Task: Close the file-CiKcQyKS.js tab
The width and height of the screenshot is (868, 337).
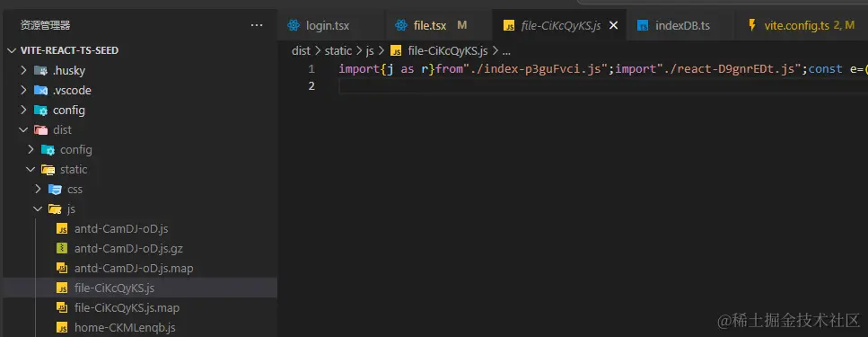Action: (x=613, y=25)
